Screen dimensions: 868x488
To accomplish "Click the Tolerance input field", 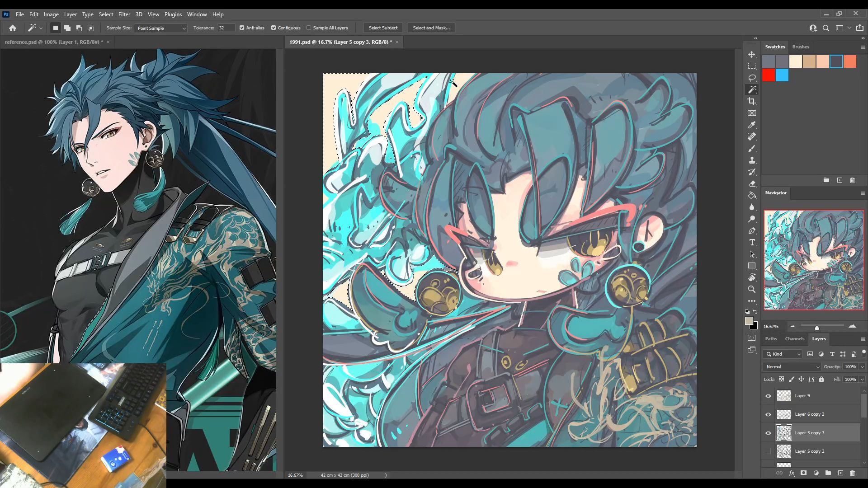I will pyautogui.click(x=226, y=28).
